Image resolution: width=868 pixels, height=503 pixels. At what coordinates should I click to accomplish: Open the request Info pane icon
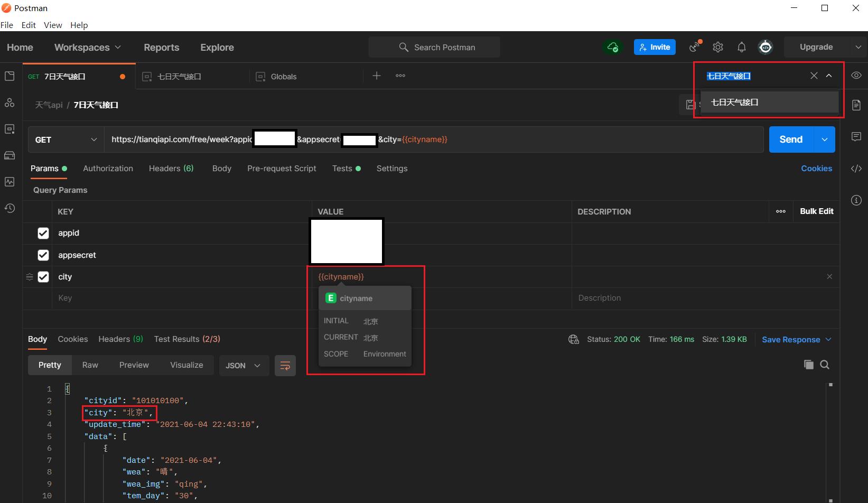pyautogui.click(x=856, y=200)
